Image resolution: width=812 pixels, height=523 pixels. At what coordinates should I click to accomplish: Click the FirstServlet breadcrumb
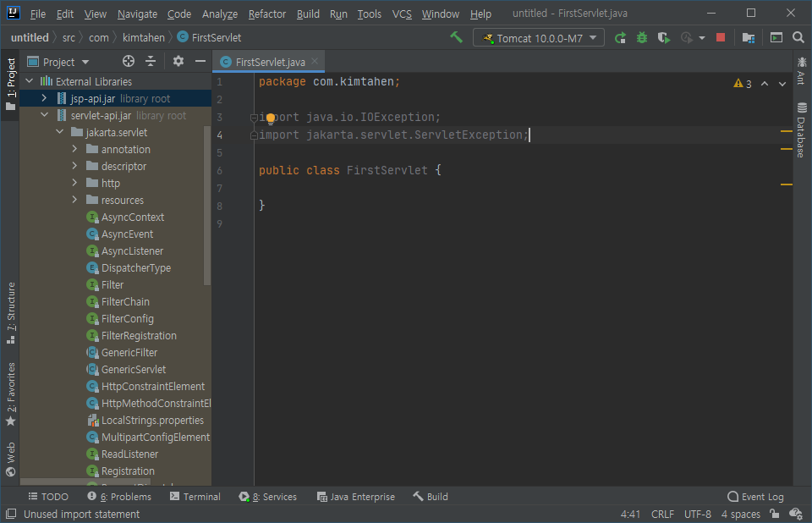[209, 38]
